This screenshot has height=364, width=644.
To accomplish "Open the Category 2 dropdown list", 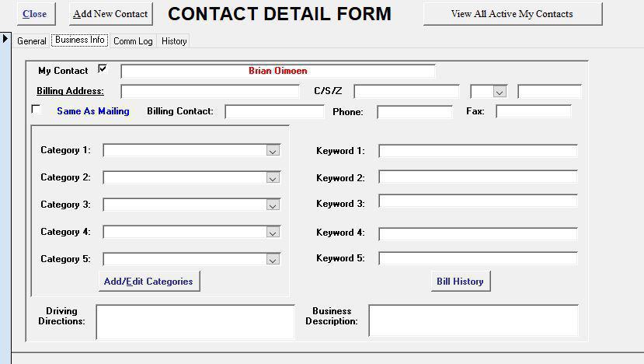I will click(273, 178).
